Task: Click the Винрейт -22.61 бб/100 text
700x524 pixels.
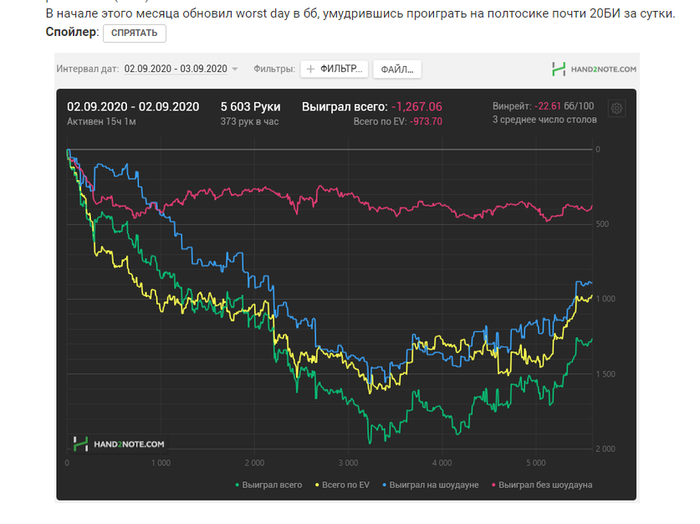Action: 543,106
